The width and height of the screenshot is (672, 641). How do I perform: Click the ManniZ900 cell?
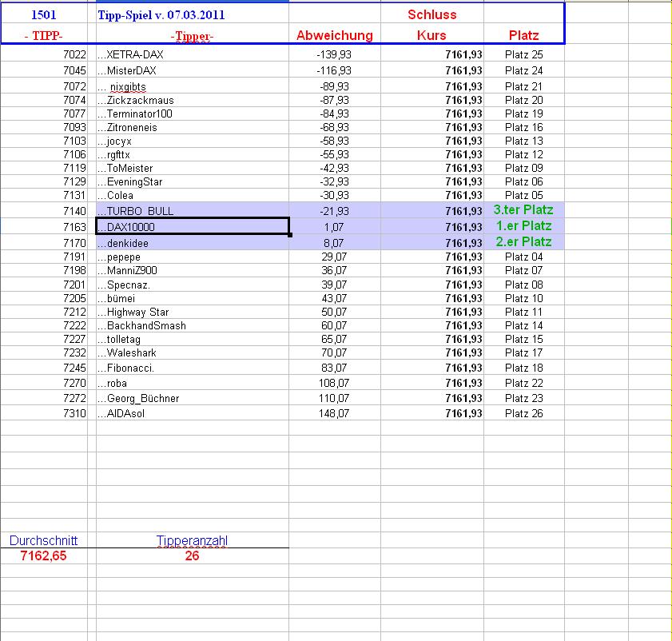193,271
